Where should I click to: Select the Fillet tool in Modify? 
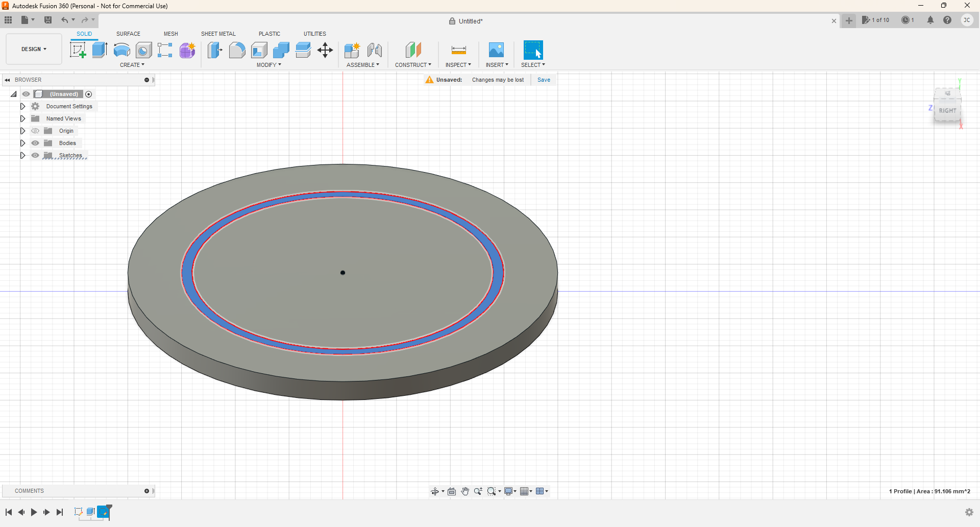[237, 50]
